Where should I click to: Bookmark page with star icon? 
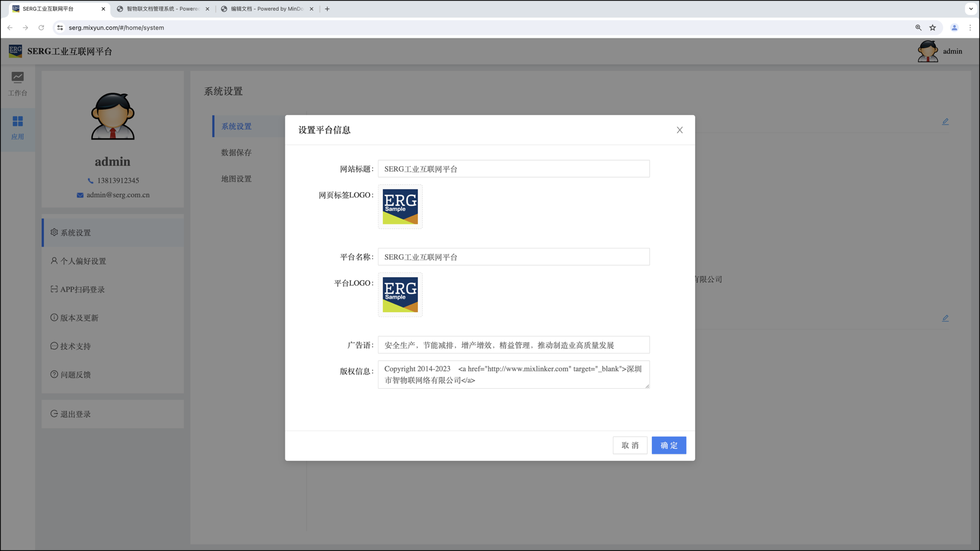tap(933, 28)
